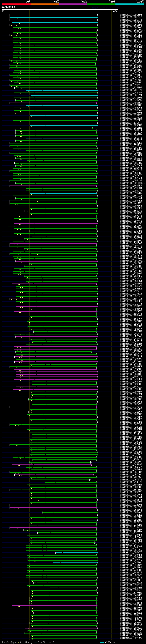Select the UniRef100_Q9ZTW2 label

(x=131, y=105)
